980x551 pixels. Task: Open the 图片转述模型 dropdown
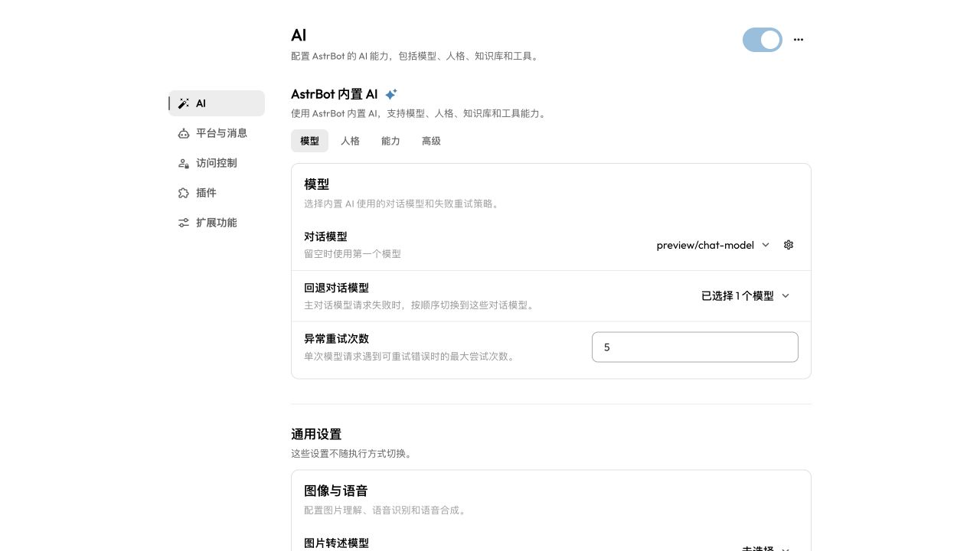[765, 548]
